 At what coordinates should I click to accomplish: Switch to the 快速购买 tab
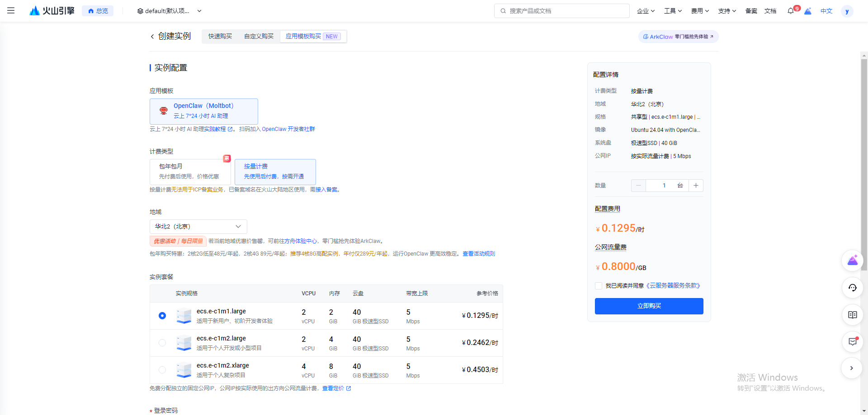[220, 36]
